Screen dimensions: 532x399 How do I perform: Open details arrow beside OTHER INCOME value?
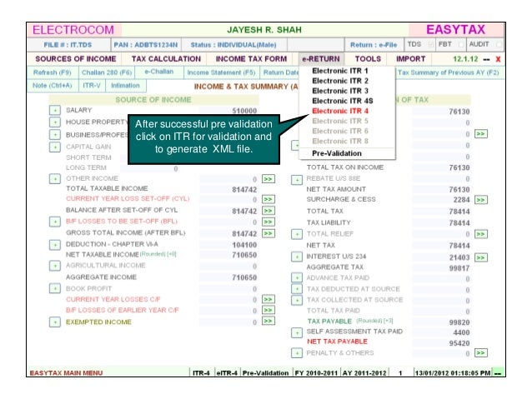click(x=268, y=179)
